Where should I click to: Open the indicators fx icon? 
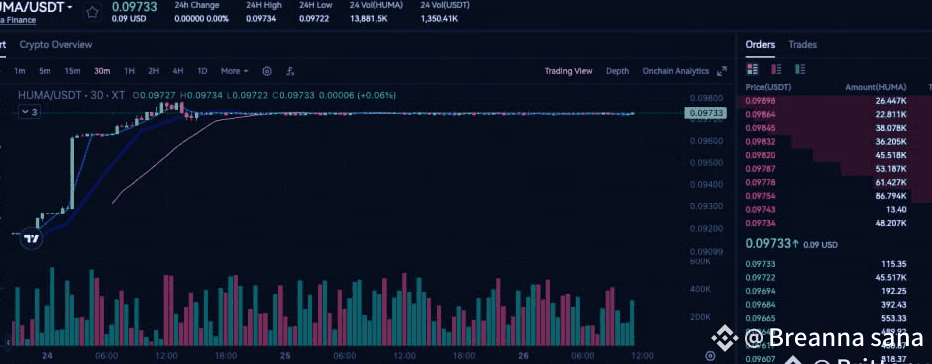click(290, 71)
